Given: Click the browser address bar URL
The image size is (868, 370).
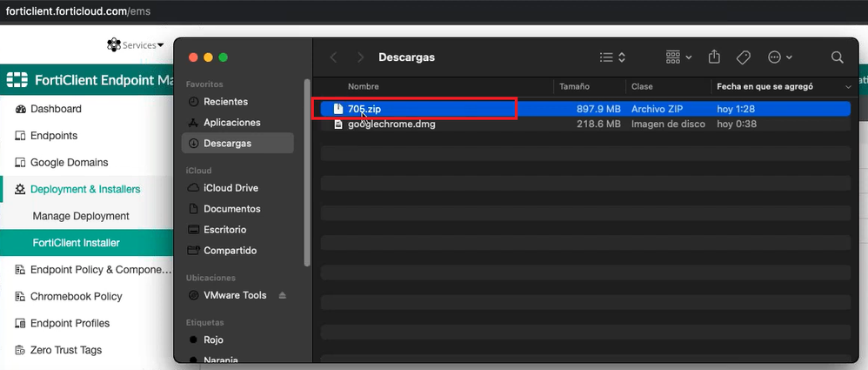Looking at the screenshot, I should click(78, 11).
